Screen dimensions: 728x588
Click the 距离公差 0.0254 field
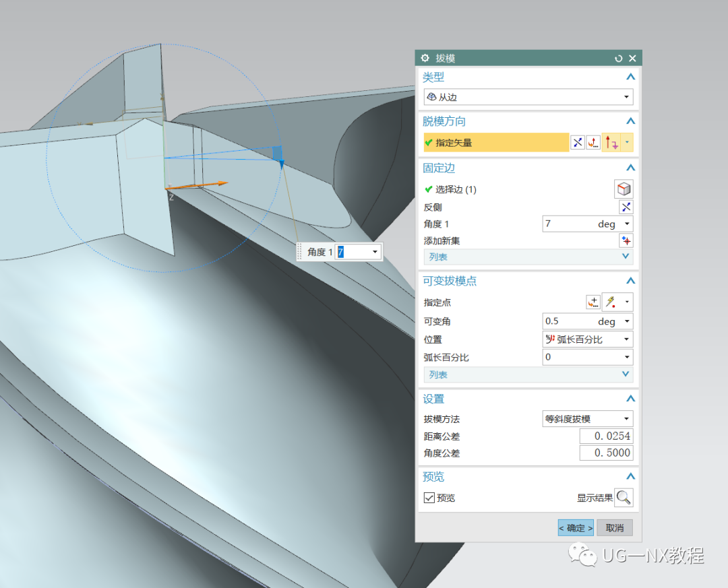tap(607, 436)
